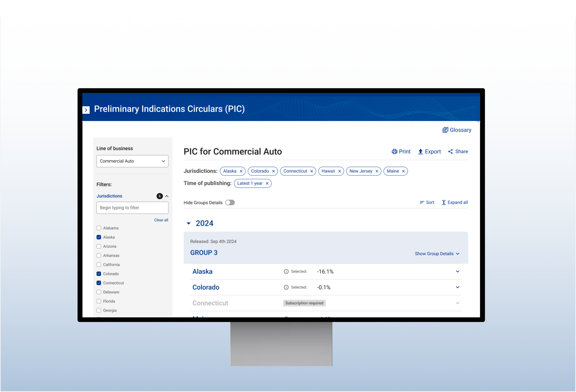Click info icon next to Alaska Selected

pos(286,271)
